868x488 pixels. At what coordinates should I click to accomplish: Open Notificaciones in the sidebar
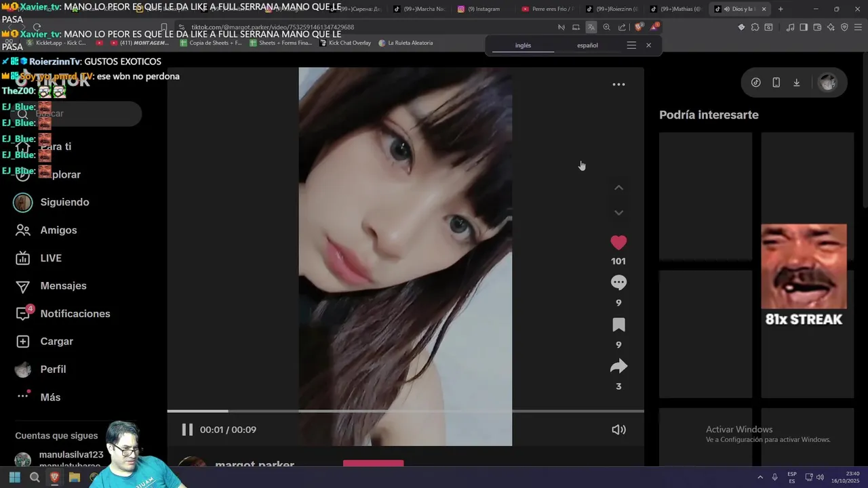pyautogui.click(x=75, y=314)
